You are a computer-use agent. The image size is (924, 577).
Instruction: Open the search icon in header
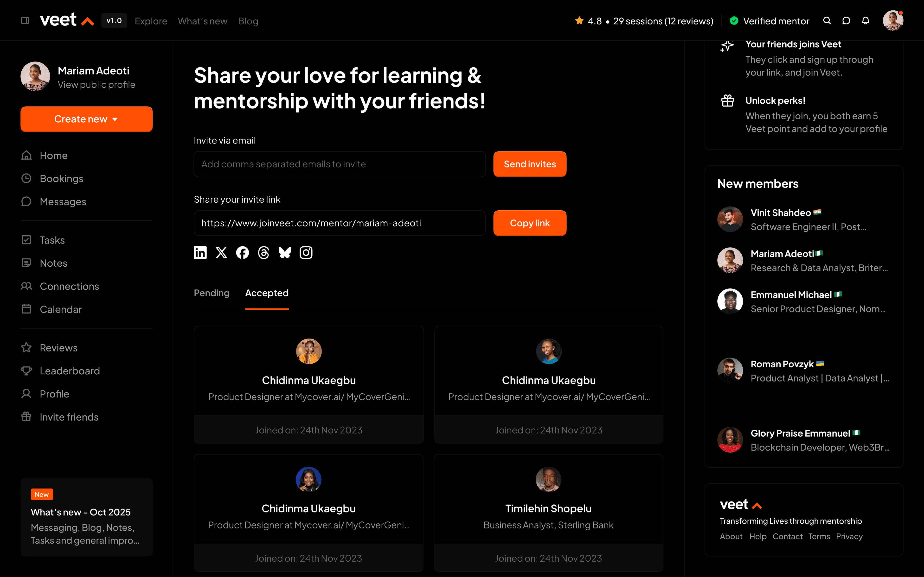click(x=827, y=21)
